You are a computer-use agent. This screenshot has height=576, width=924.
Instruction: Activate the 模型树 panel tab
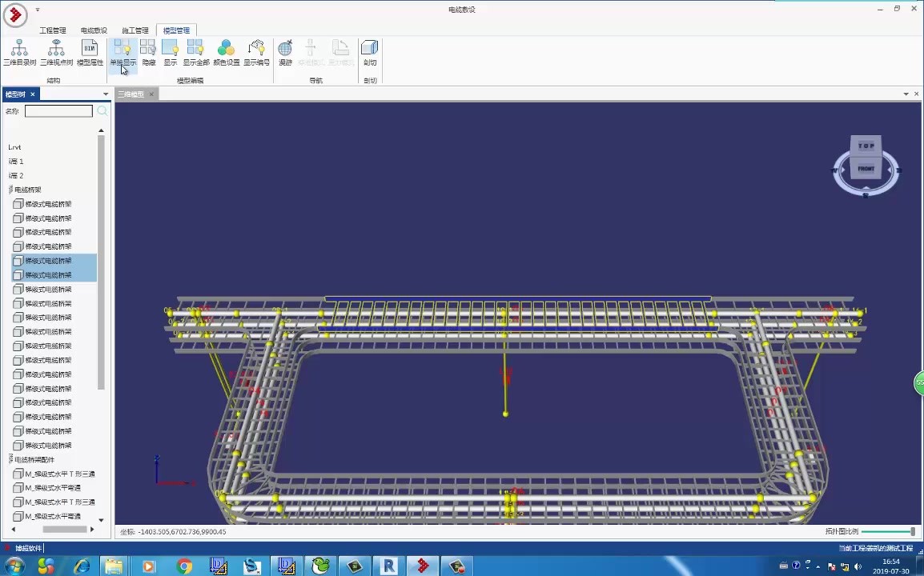click(x=15, y=94)
